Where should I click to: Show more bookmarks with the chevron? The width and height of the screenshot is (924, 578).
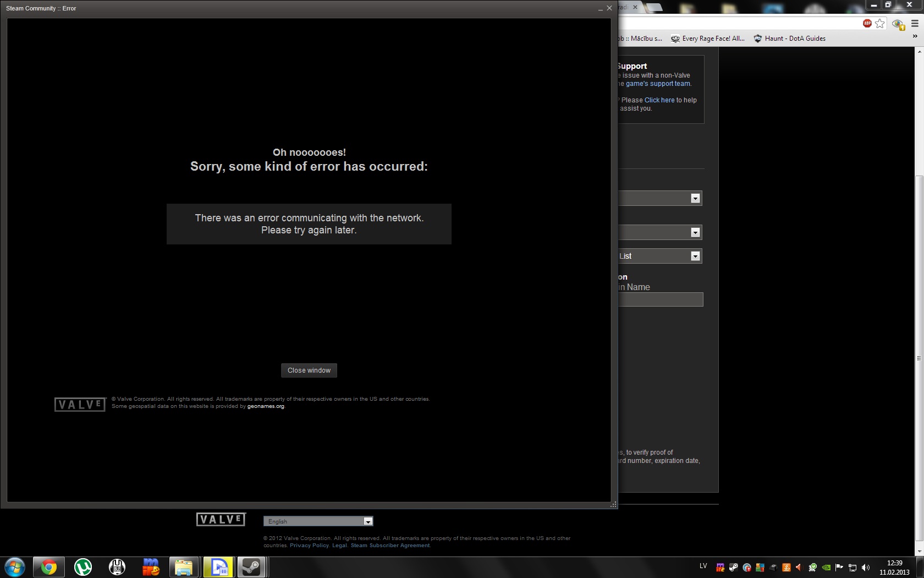(915, 36)
